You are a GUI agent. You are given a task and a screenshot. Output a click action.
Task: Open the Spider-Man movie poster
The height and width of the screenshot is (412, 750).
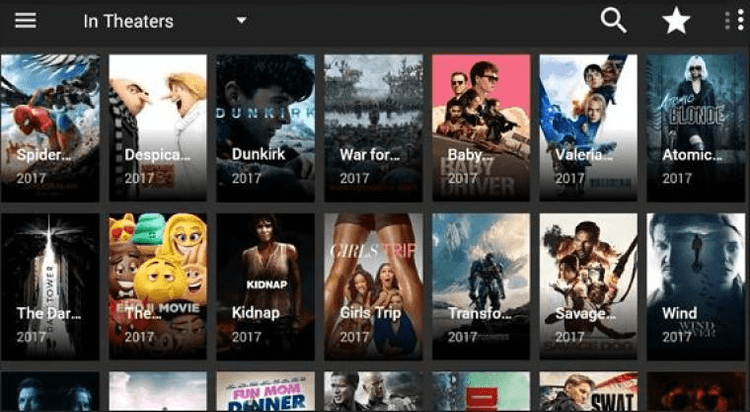50,128
